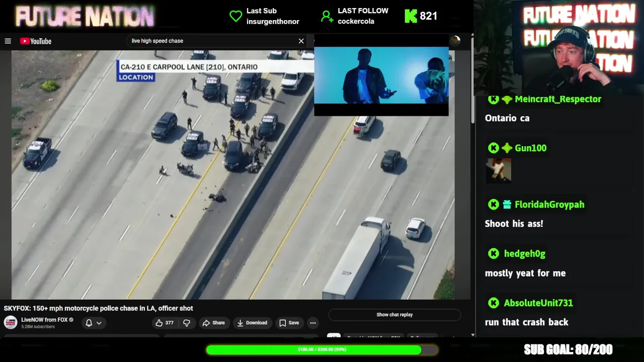The width and height of the screenshot is (644, 362).
Task: Dislike the video
Action: pos(187,323)
